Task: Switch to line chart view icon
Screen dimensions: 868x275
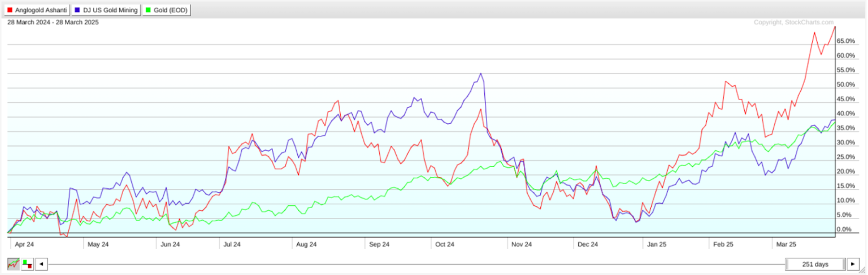Action: [13, 264]
